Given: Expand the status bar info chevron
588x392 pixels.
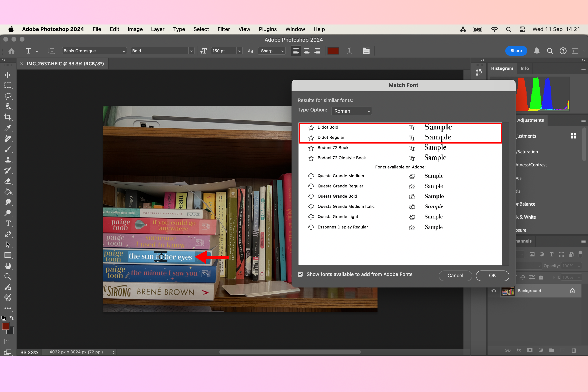Looking at the screenshot, I should point(114,352).
